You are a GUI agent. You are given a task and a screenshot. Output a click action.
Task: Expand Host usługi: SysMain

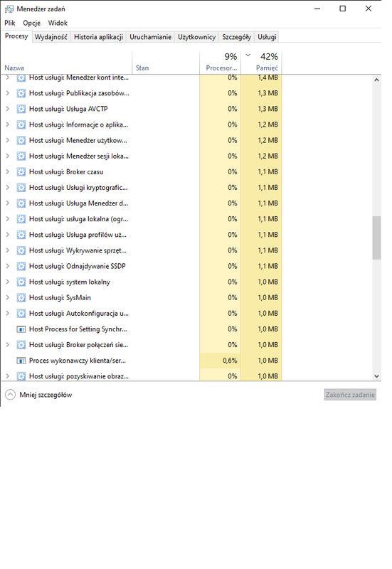pos(8,297)
